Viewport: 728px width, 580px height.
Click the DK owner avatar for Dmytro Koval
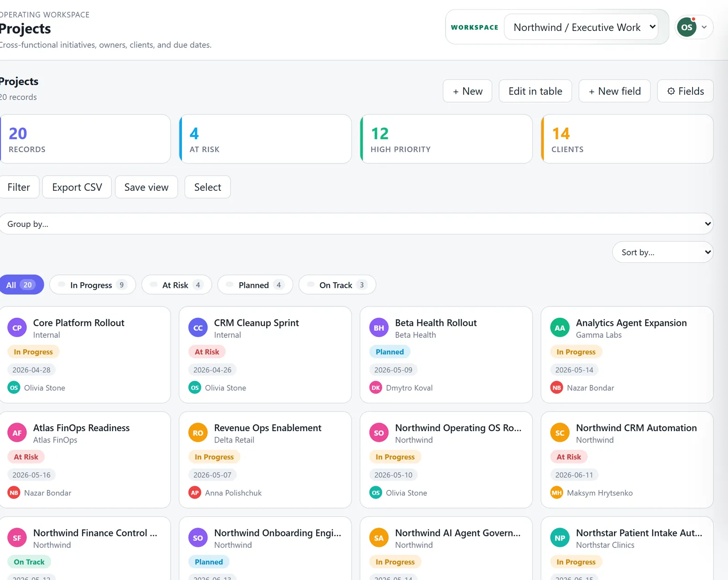pos(376,388)
